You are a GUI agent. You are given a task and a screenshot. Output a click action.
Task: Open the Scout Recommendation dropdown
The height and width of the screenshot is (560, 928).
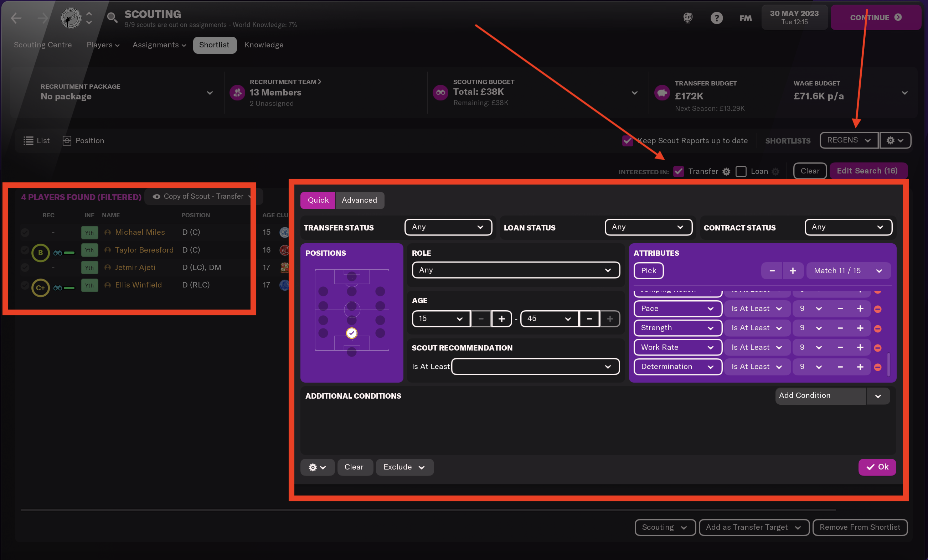(x=535, y=367)
